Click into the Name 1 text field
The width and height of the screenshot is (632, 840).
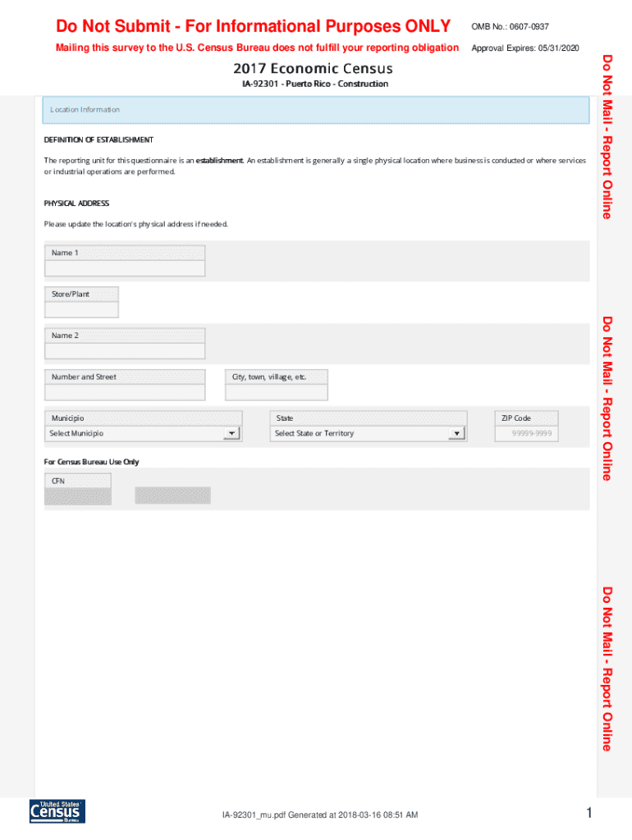point(124,268)
